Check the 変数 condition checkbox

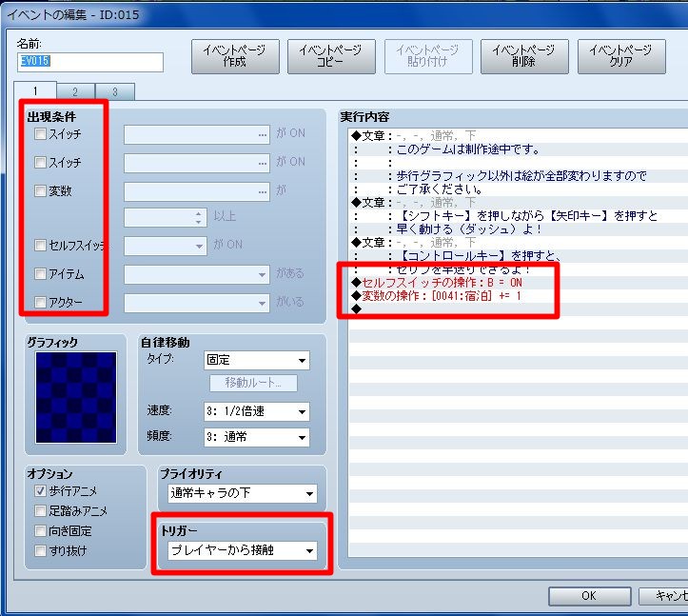(x=40, y=190)
